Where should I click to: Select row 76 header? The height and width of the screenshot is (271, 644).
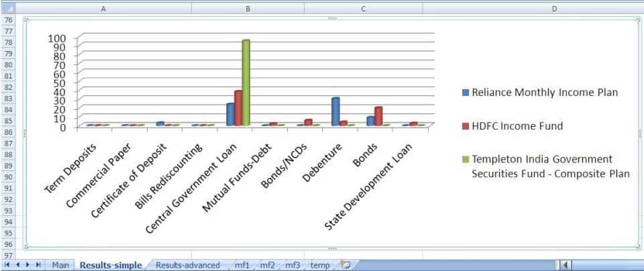[x=8, y=19]
